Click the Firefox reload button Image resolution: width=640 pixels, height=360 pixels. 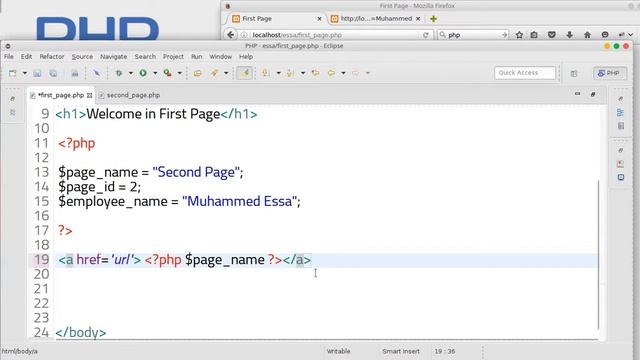(426, 35)
